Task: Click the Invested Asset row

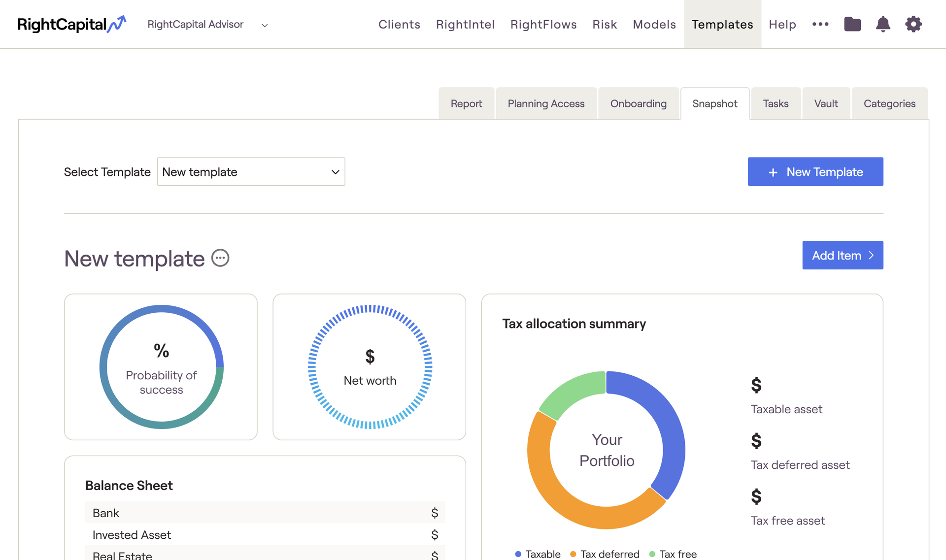Action: (x=265, y=535)
